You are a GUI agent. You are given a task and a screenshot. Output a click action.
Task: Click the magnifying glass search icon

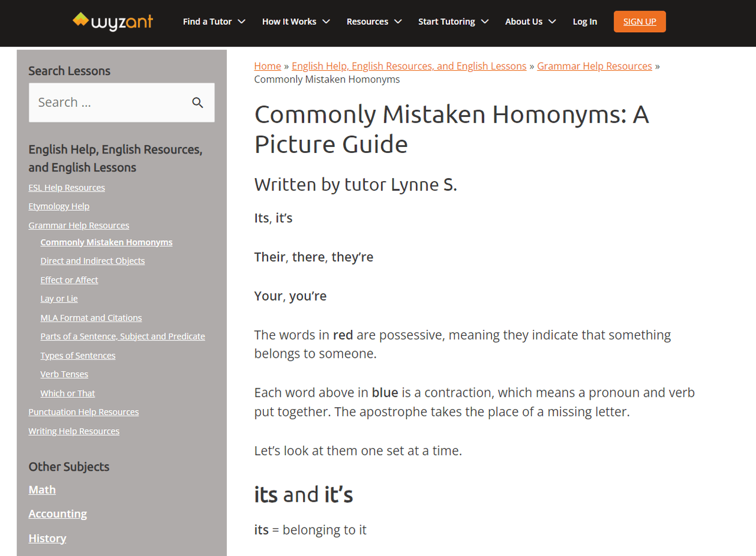(x=198, y=103)
